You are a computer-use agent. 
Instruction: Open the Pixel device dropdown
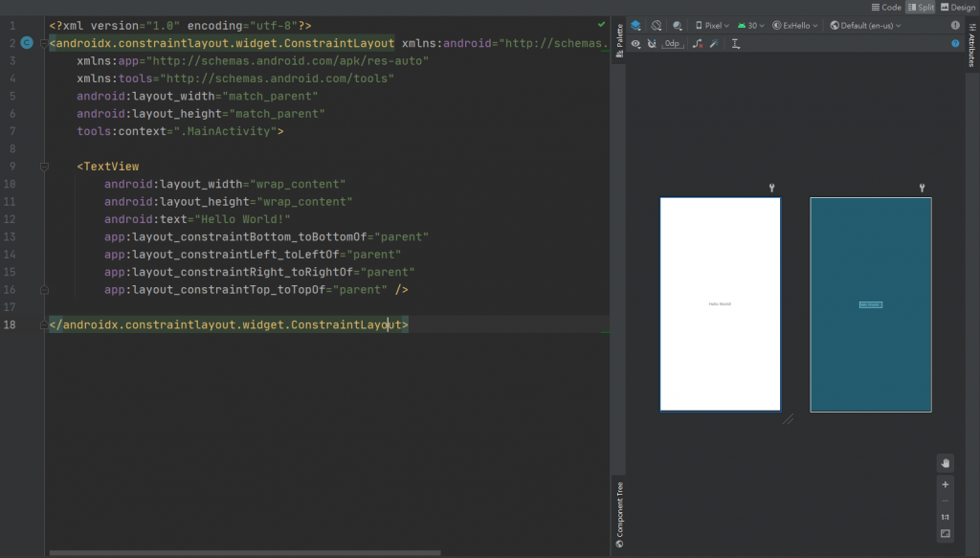click(x=712, y=26)
